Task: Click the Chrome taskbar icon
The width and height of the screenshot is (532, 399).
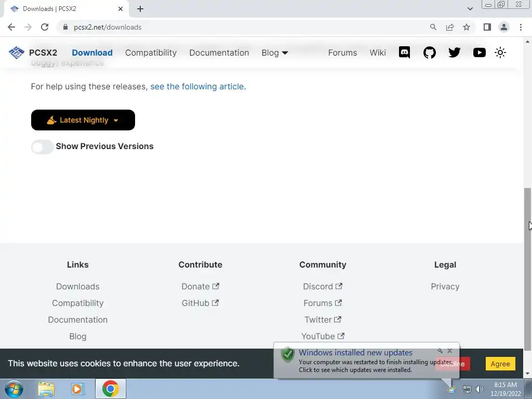Action: click(x=110, y=389)
